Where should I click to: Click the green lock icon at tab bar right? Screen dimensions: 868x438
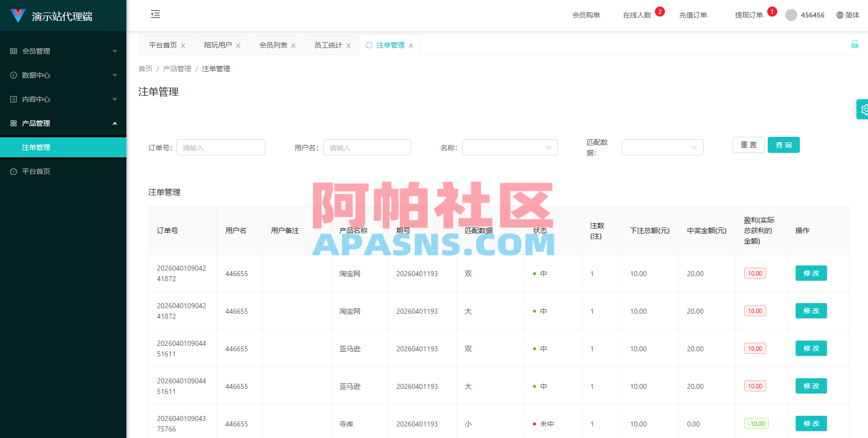[855, 44]
